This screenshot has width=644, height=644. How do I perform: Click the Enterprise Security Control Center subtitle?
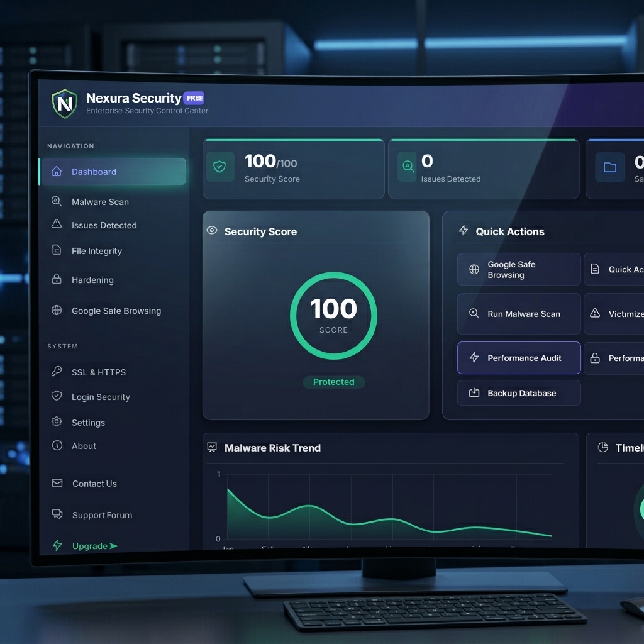click(147, 111)
